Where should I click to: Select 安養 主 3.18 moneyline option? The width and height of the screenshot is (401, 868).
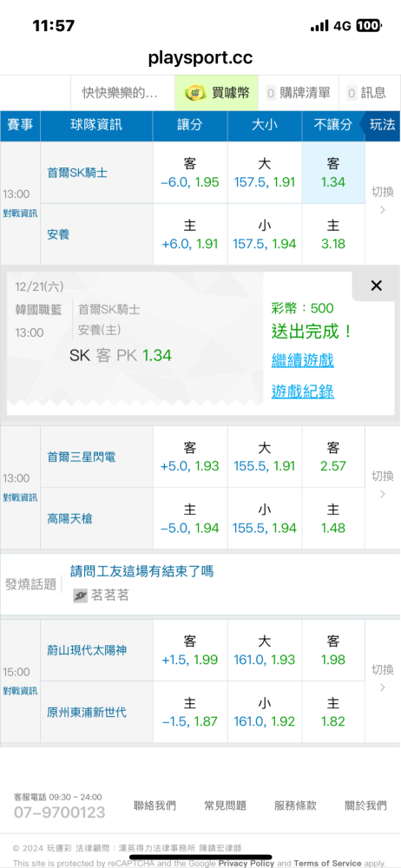(333, 234)
